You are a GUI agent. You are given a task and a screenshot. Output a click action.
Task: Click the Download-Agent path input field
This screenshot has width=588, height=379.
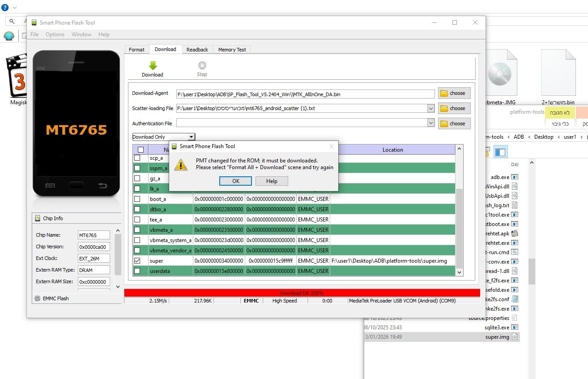coord(306,94)
